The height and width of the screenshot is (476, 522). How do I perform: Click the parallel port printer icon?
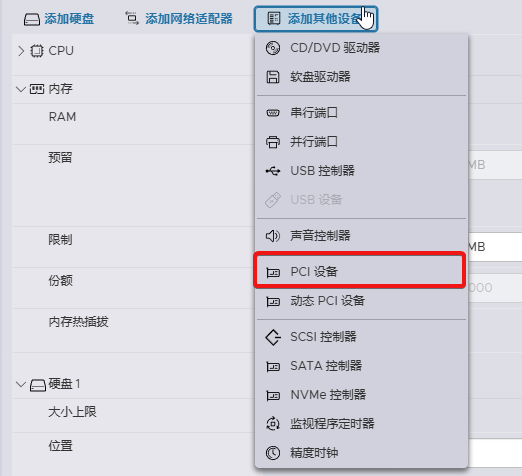pos(273,142)
